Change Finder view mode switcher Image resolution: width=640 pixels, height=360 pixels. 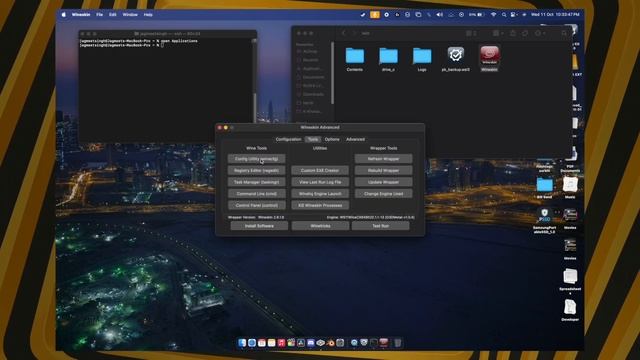coord(471,33)
